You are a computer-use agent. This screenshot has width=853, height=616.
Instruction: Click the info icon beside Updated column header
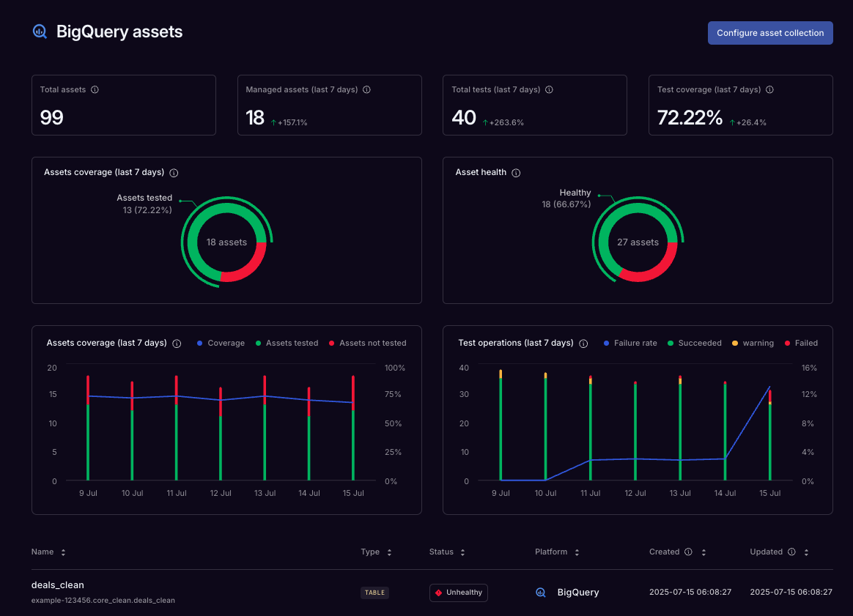click(790, 552)
